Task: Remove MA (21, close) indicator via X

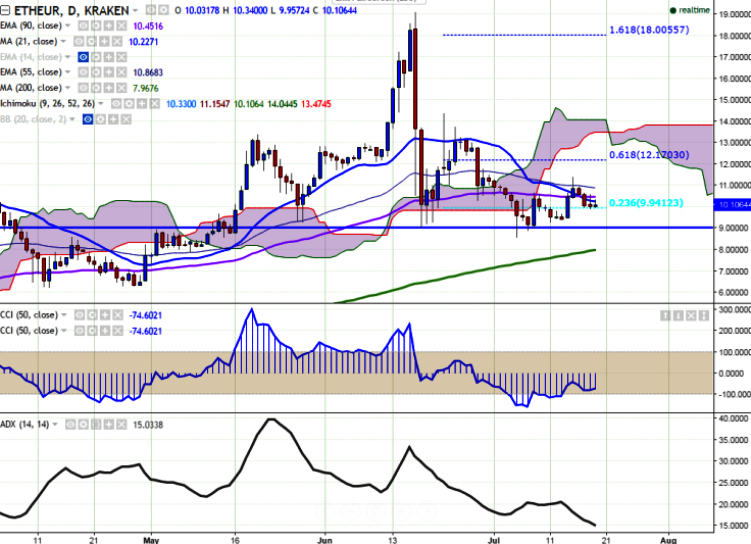Action: [x=116, y=42]
